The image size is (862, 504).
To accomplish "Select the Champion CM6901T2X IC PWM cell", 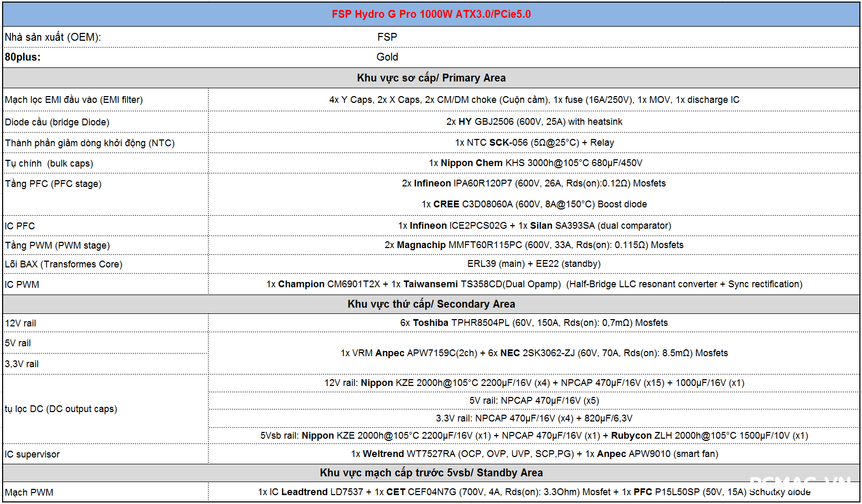I will pos(534,284).
